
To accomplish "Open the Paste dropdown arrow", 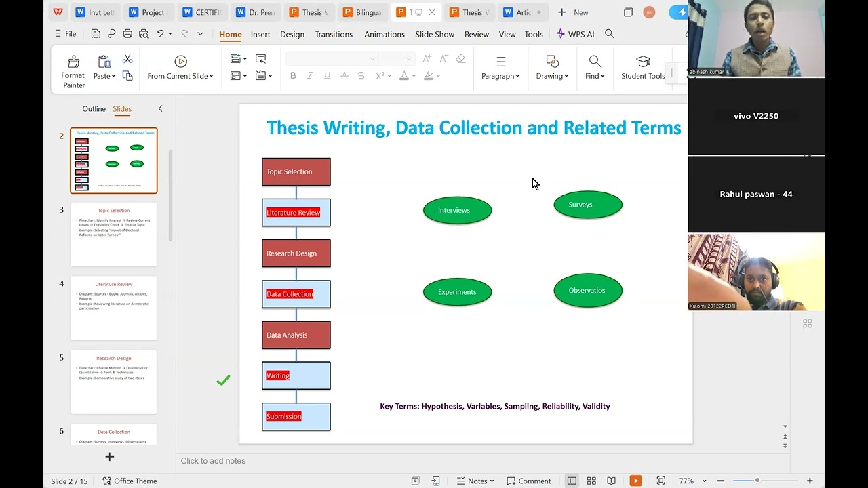I will (x=113, y=77).
